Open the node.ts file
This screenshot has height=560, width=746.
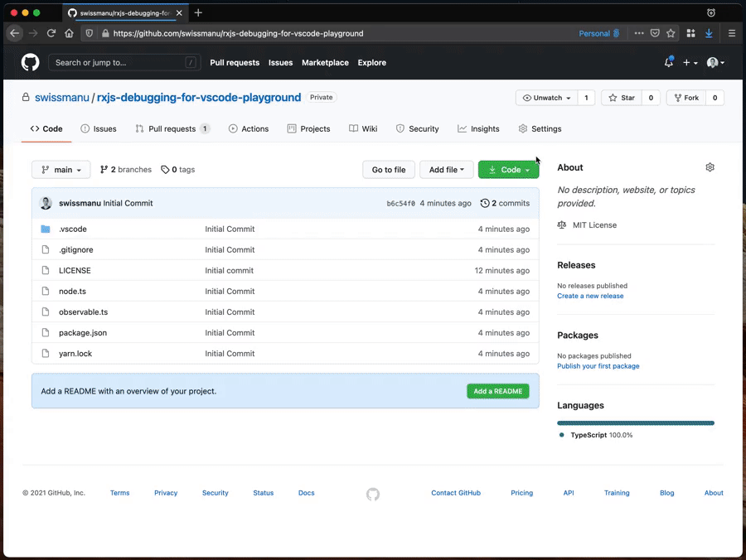72,291
